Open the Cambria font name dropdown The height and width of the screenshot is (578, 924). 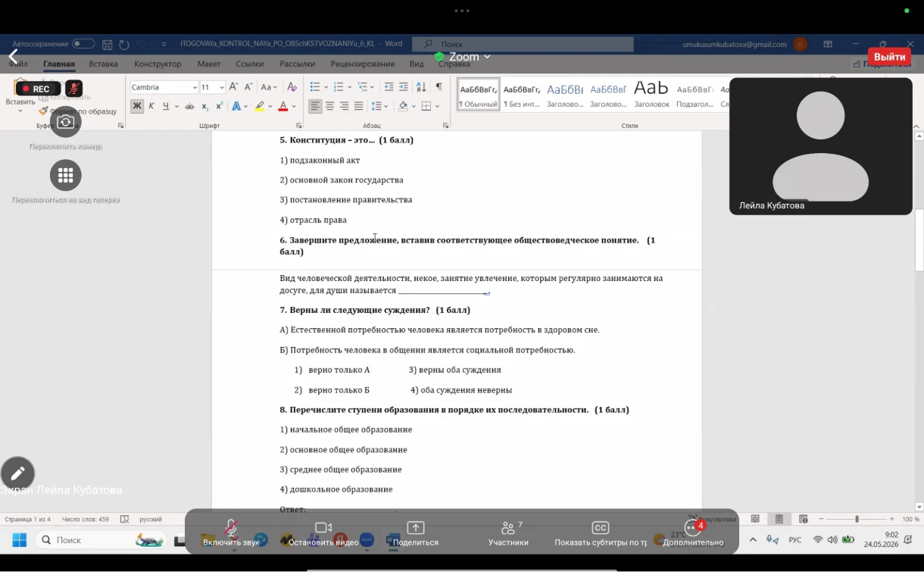click(193, 87)
